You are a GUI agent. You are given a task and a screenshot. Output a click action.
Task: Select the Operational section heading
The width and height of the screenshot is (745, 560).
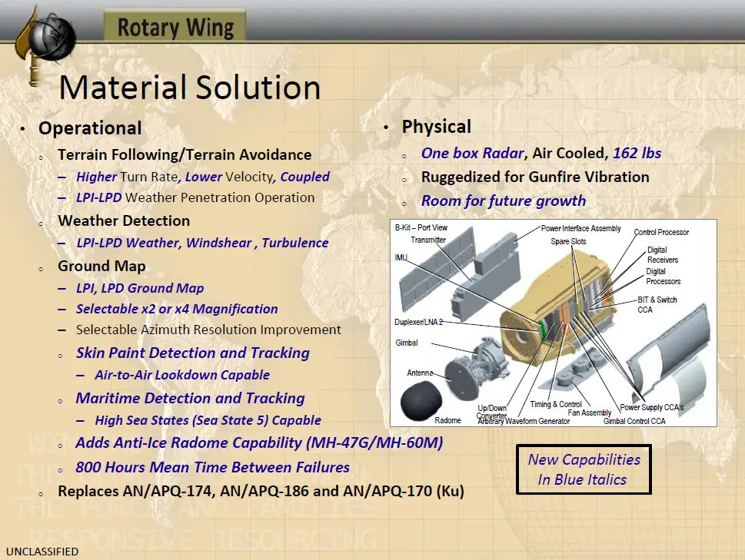pyautogui.click(x=90, y=128)
